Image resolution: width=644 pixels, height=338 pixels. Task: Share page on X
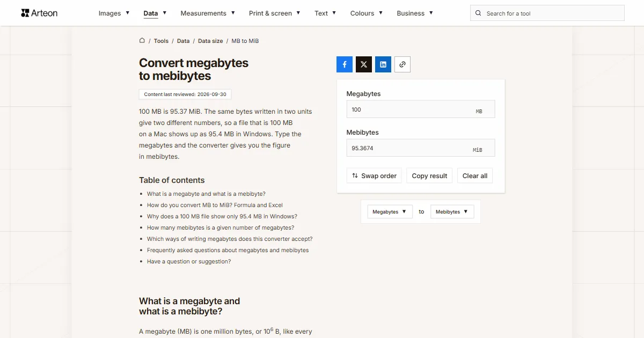[x=364, y=64]
